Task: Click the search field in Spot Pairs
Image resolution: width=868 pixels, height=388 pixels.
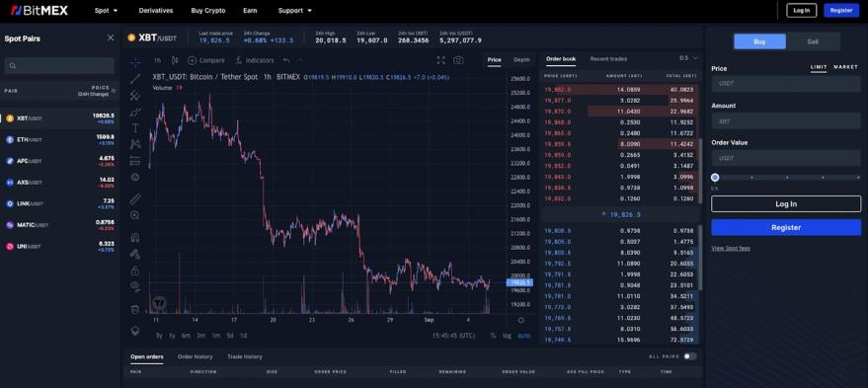Action: [x=60, y=66]
